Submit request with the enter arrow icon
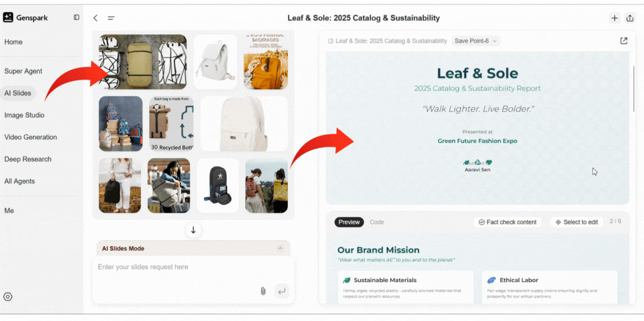This screenshot has height=321, width=644. 282,291
